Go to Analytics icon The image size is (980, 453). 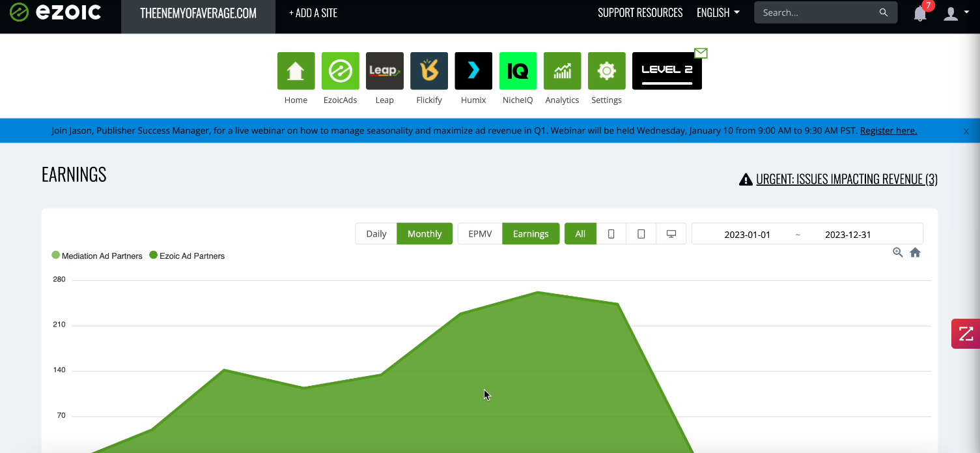(x=562, y=71)
